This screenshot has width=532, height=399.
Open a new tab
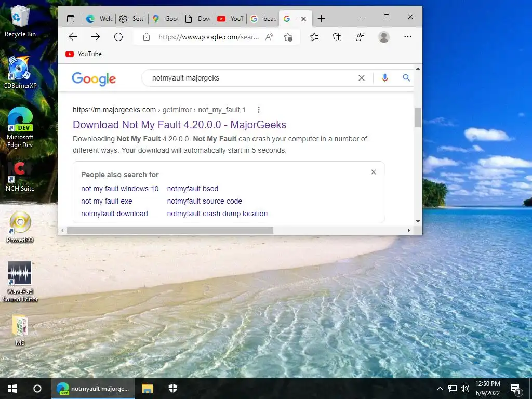click(321, 19)
